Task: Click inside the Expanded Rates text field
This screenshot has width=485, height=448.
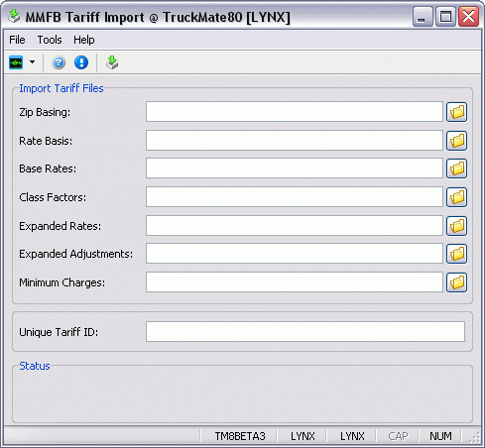Action: (x=295, y=226)
